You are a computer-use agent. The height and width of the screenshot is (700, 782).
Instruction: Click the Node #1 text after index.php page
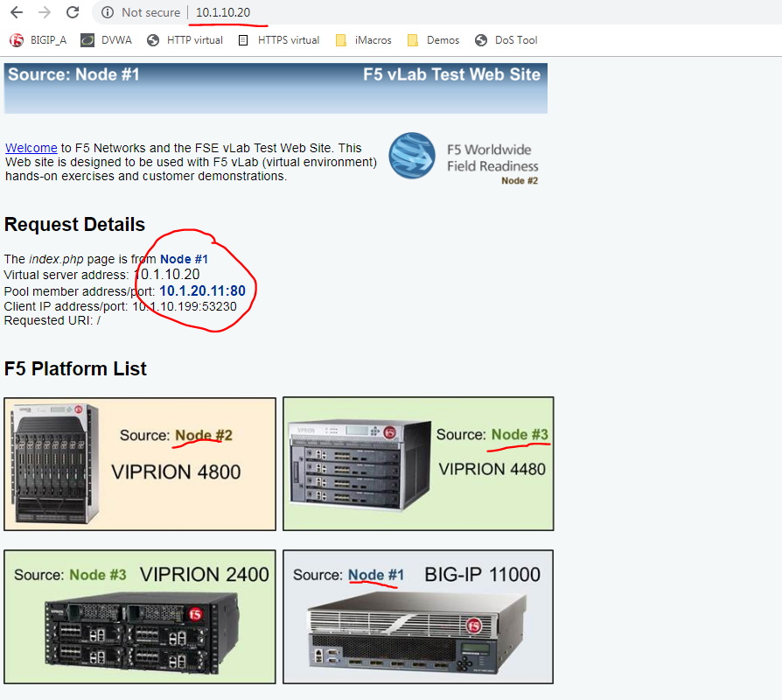pos(184,259)
